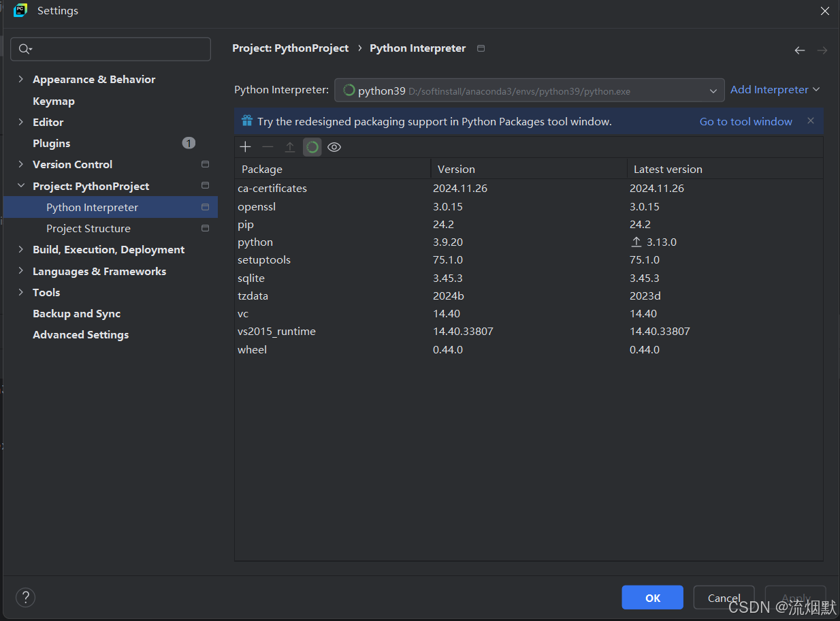Select the vc package row

[x=529, y=313]
